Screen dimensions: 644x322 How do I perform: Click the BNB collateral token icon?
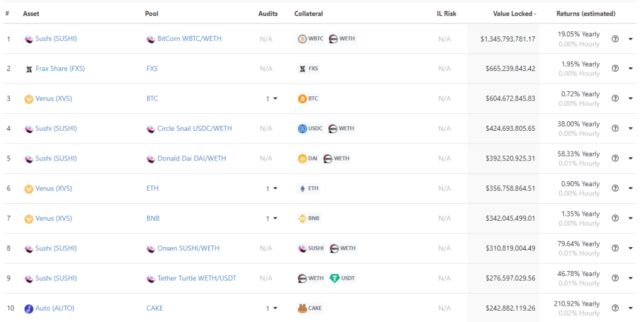(x=303, y=218)
